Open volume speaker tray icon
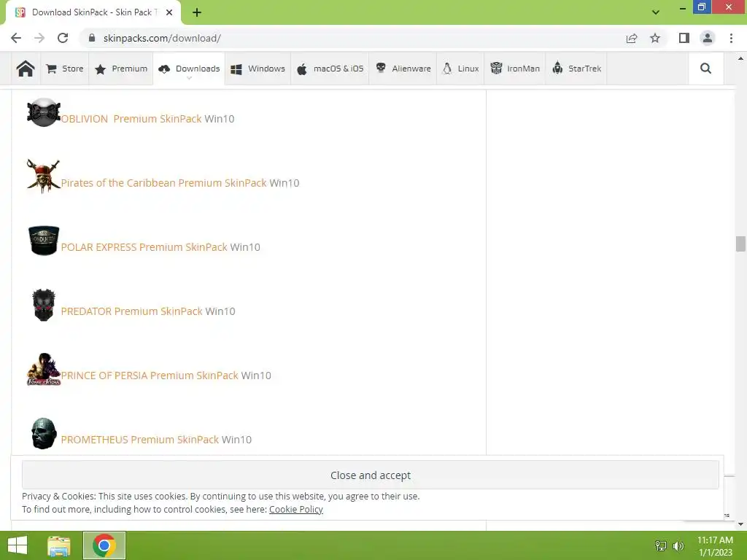Image resolution: width=747 pixels, height=560 pixels. 678,545
